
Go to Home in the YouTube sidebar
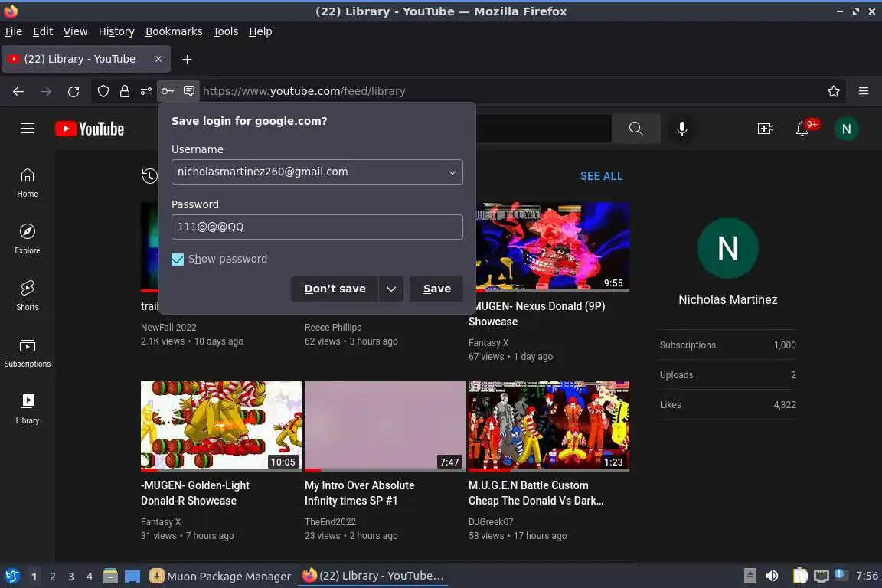coord(28,182)
